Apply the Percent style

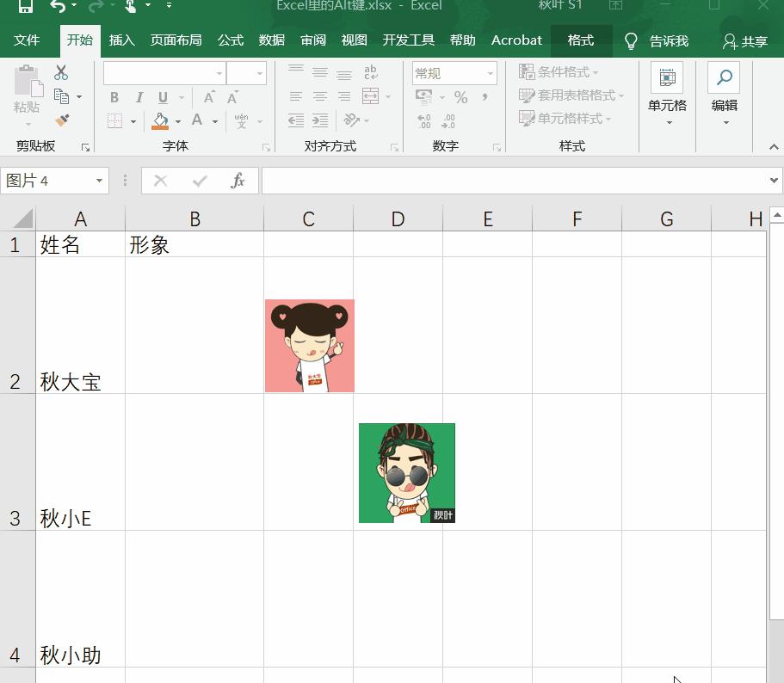[461, 97]
